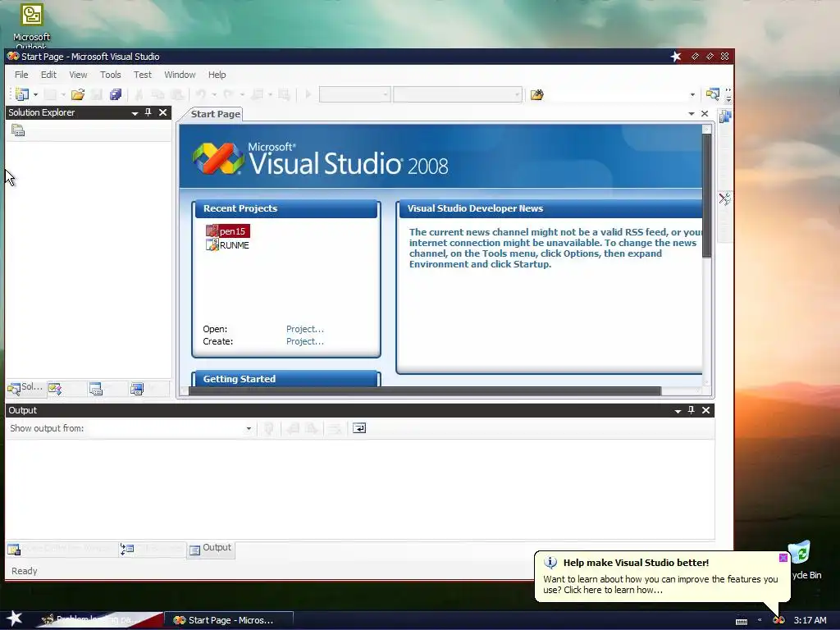
Task: Click the Properties icon in Solution Explorer
Action: coord(18,130)
